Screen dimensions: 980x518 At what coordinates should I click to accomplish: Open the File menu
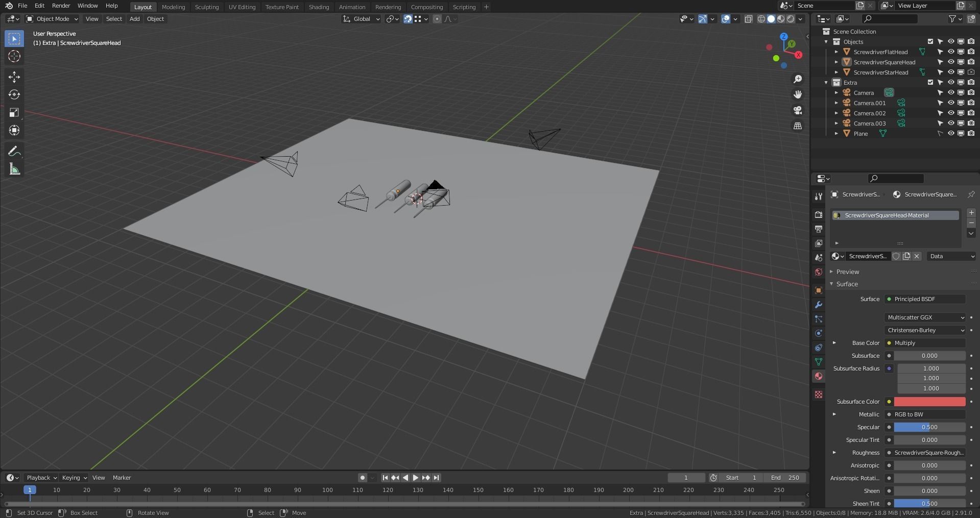tap(22, 6)
